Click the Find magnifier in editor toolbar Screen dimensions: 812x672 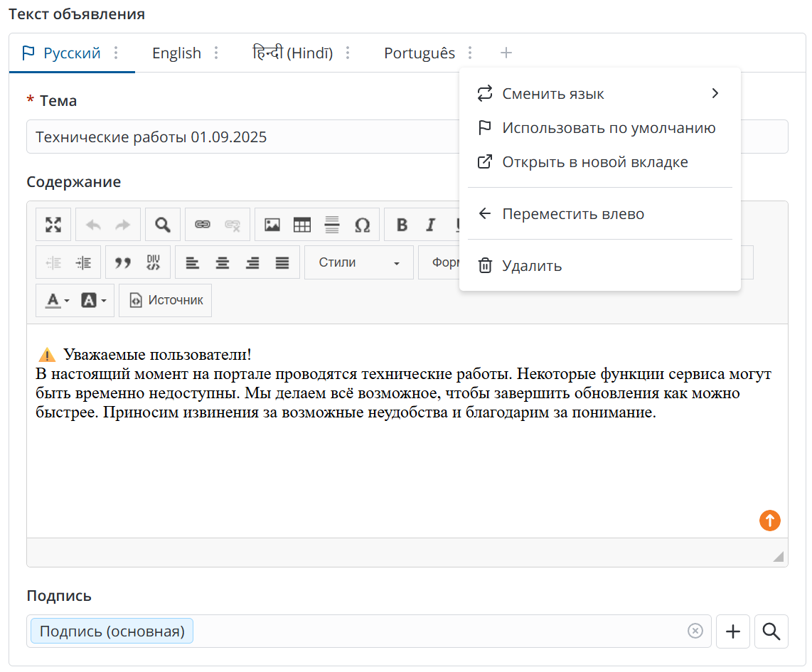coord(163,225)
